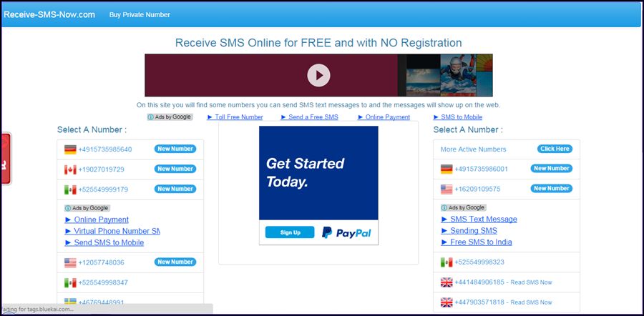Click the Click Here button for more numbers
Screen dimensions: 644x316
pyautogui.click(x=555, y=149)
